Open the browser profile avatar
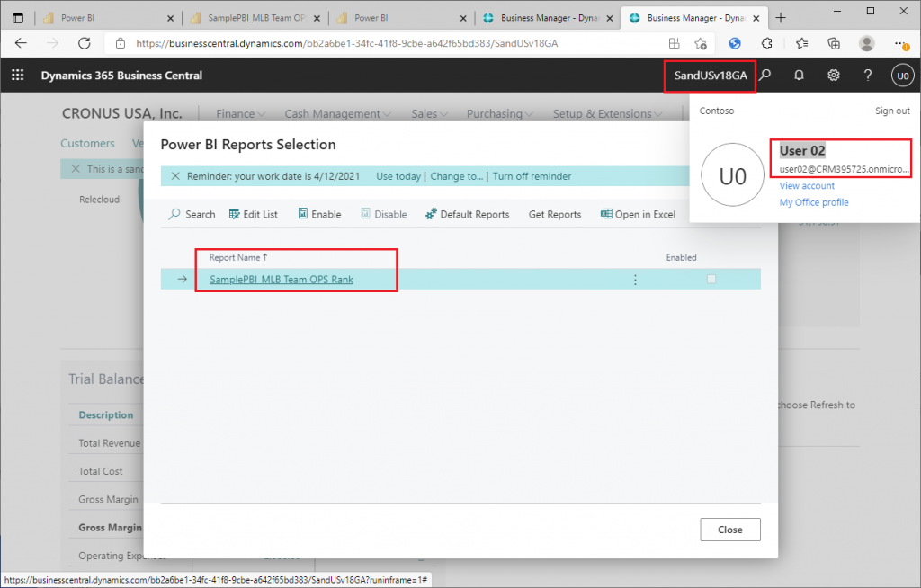921x588 pixels. pos(866,43)
